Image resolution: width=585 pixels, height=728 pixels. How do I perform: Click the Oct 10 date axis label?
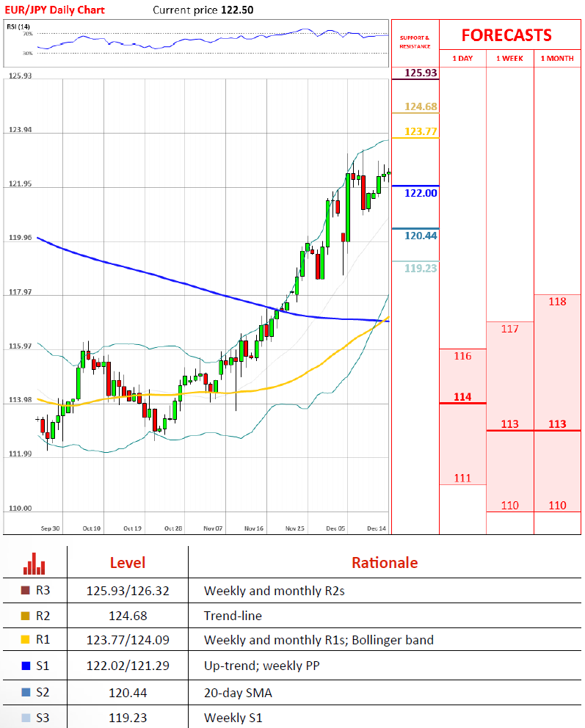coord(92,528)
